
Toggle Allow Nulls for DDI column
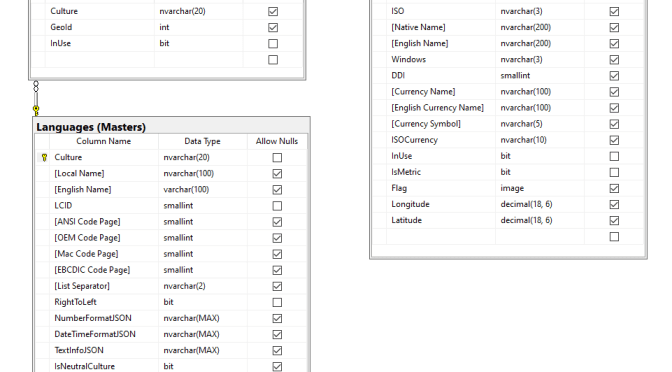pyautogui.click(x=614, y=76)
